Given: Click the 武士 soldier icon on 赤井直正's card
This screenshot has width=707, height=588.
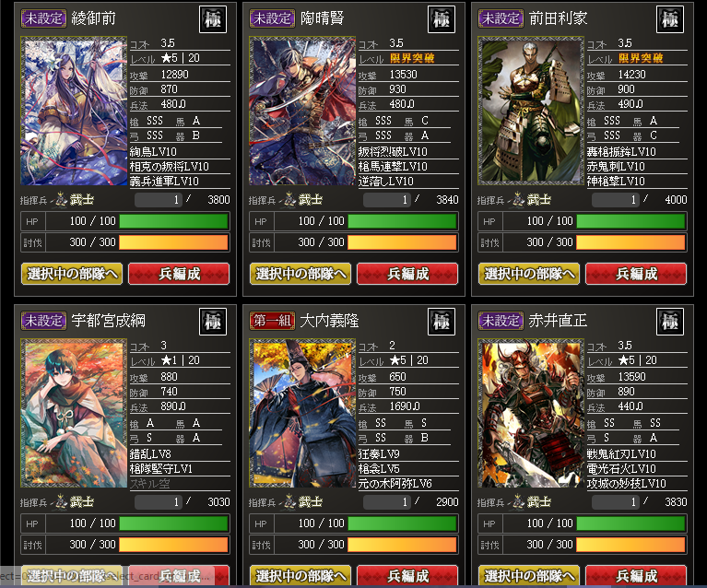Looking at the screenshot, I should pyautogui.click(x=531, y=501).
